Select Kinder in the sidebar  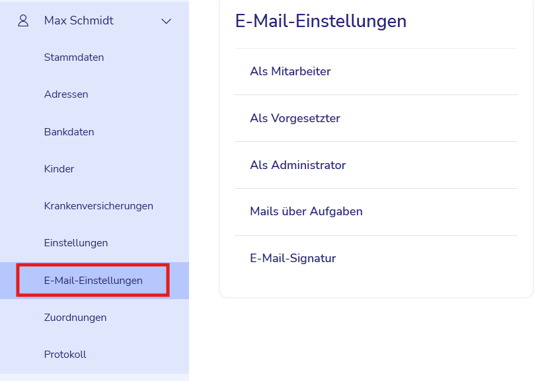coord(59,169)
